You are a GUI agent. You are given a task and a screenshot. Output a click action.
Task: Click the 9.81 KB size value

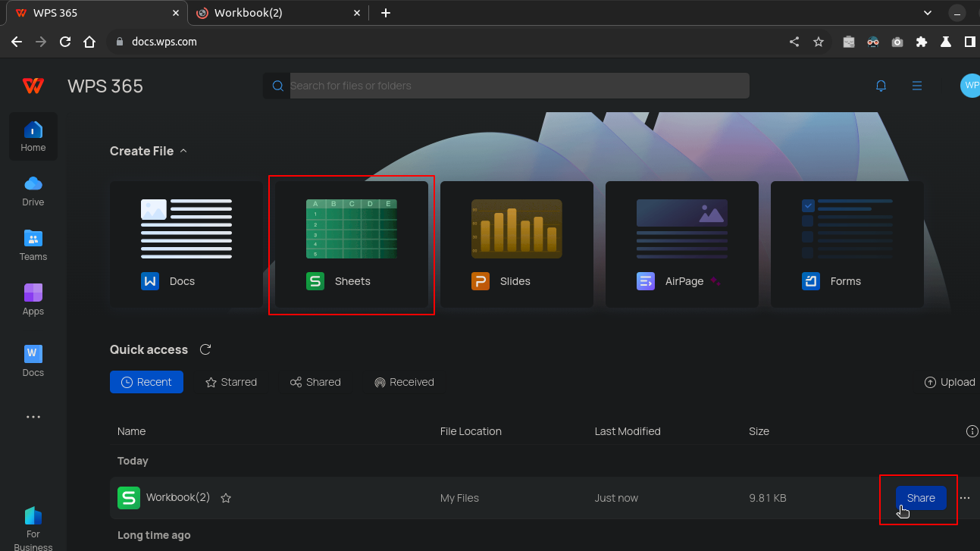(x=768, y=498)
